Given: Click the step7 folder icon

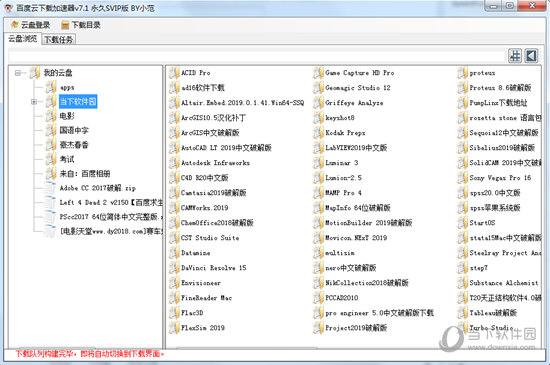Looking at the screenshot, I should (462, 268).
